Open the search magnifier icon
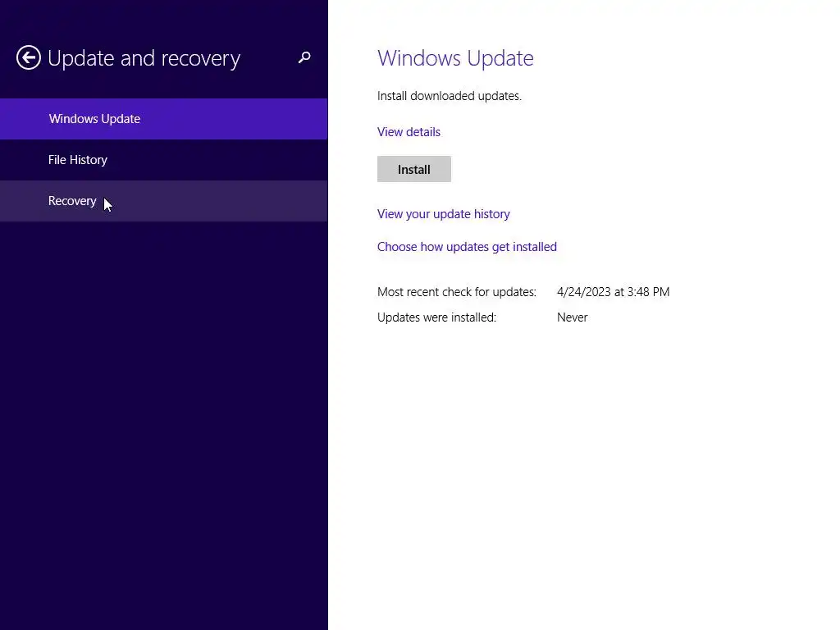The height and width of the screenshot is (630, 840). tap(304, 57)
